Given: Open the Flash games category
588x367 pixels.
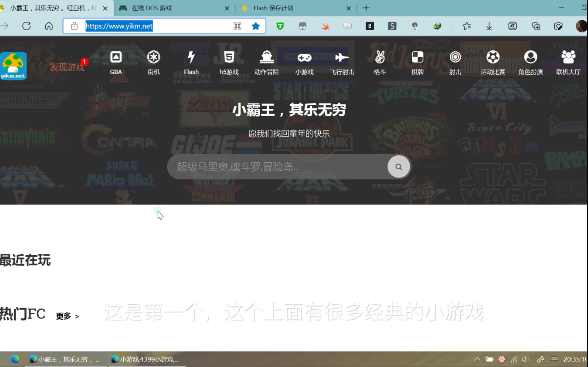Looking at the screenshot, I should click(191, 63).
